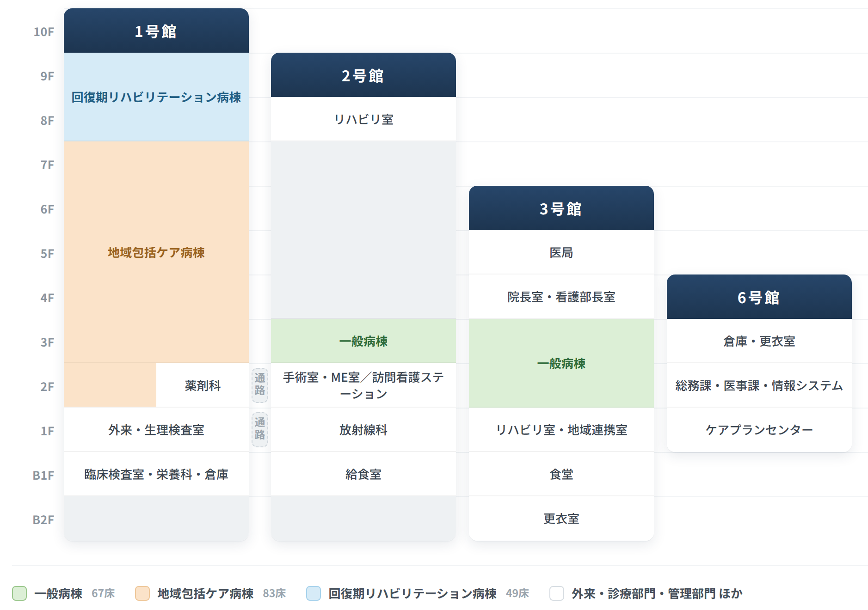Viewport: 868px width, 610px height.
Task: Click the リハビリ室 cell in 2号館
Action: click(363, 119)
